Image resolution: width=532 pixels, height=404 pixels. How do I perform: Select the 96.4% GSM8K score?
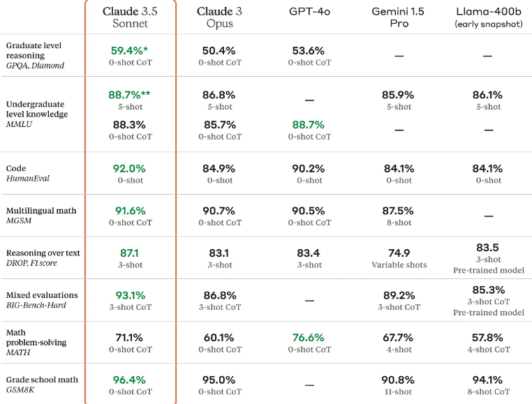(x=130, y=380)
